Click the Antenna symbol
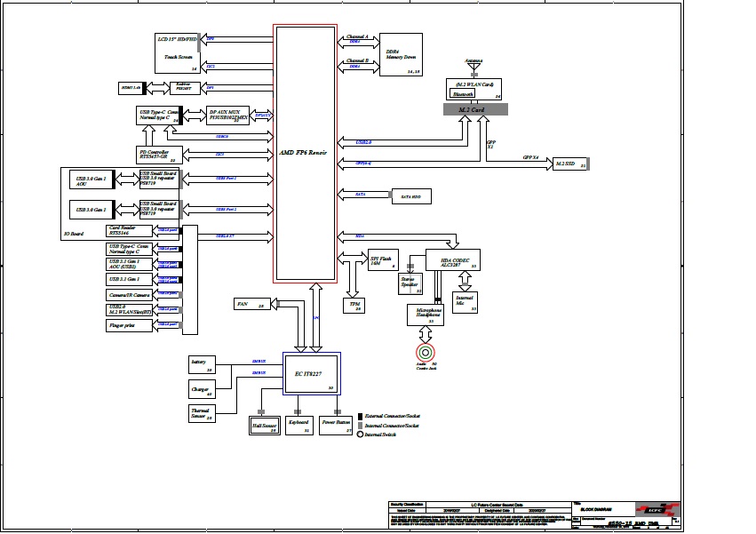Image resolution: width=756 pixels, height=534 pixels. 474,67
